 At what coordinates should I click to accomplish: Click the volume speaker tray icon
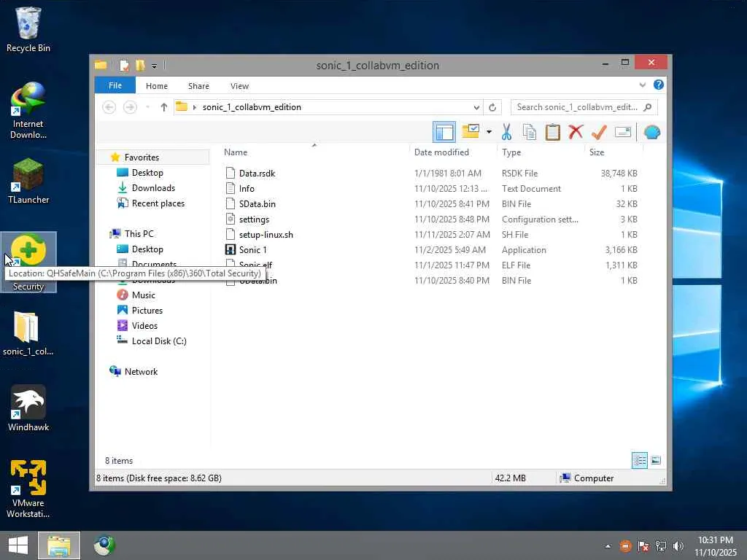pyautogui.click(x=679, y=546)
